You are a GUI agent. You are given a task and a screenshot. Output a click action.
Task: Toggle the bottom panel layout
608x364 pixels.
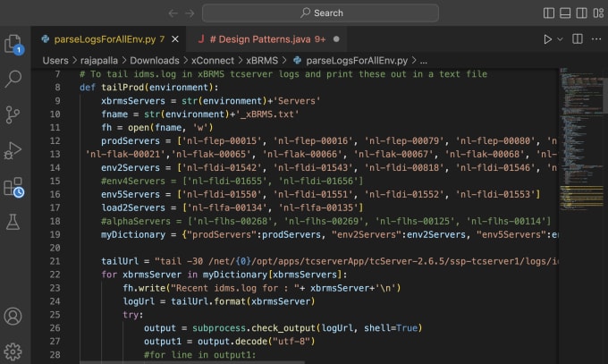[565, 13]
